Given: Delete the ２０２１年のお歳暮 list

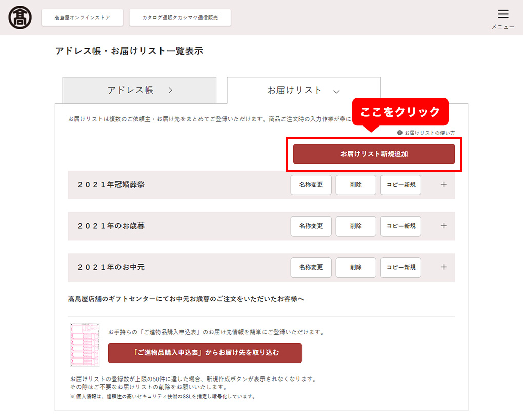Looking at the screenshot, I should pyautogui.click(x=356, y=226).
